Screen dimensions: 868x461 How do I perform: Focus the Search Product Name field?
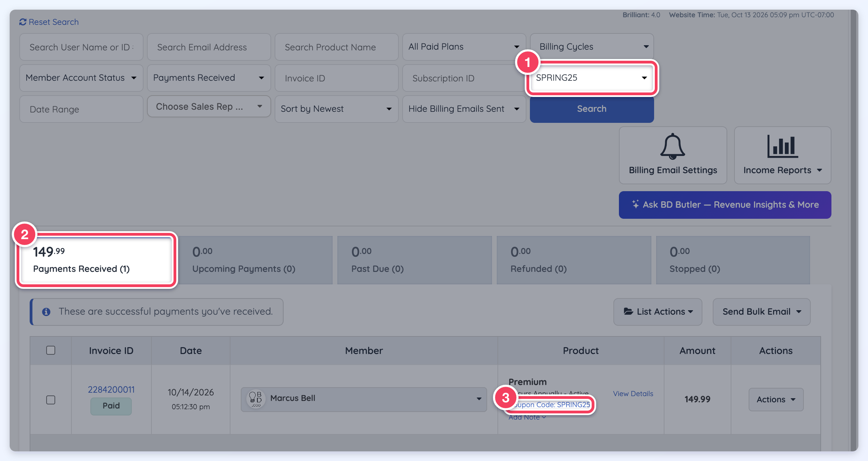pyautogui.click(x=336, y=47)
